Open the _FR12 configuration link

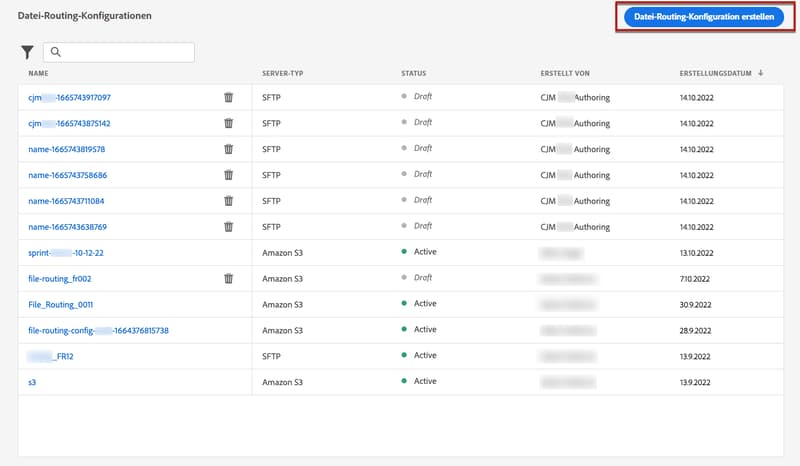coord(51,356)
